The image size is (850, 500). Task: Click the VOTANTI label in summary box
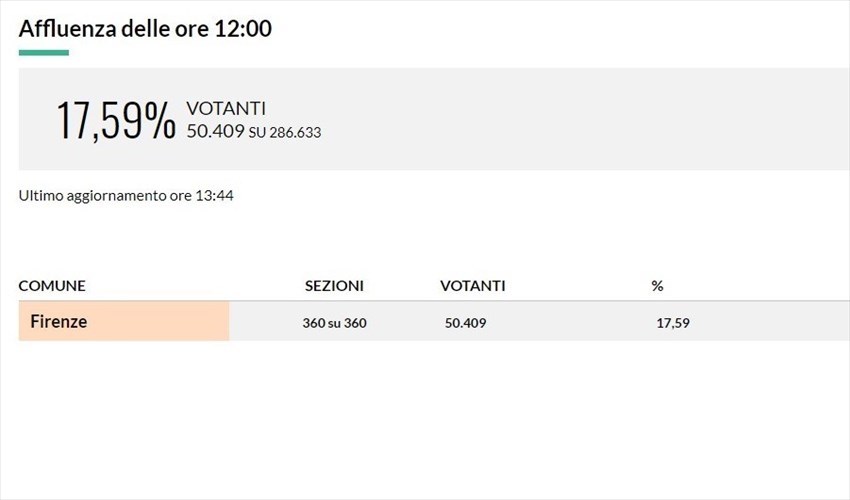click(226, 109)
